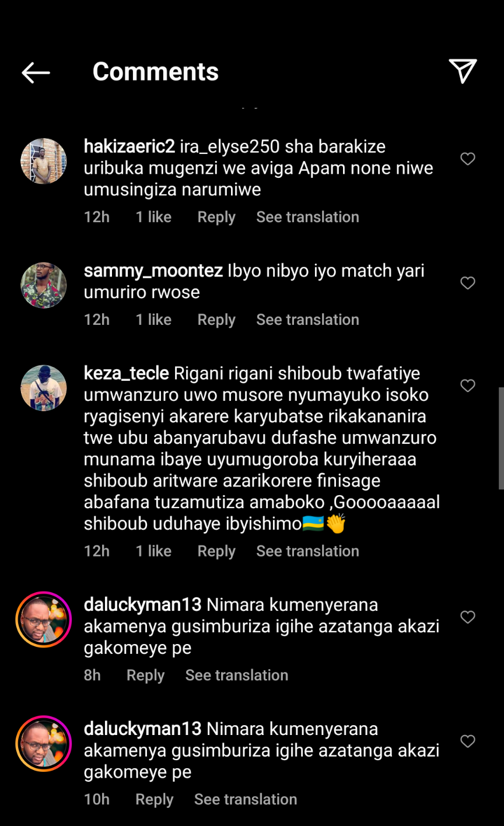This screenshot has height=826, width=504.
Task: Open keza_tecle's profile avatar
Action: 44,388
